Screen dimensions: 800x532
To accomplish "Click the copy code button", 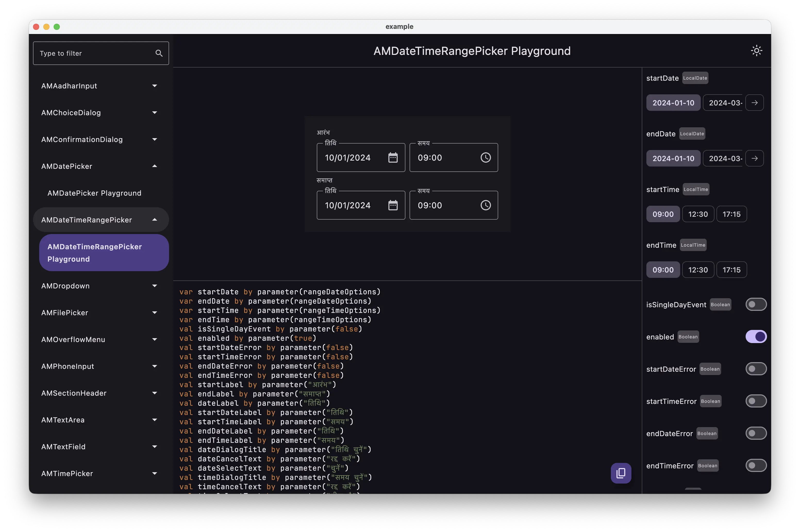I will point(621,473).
